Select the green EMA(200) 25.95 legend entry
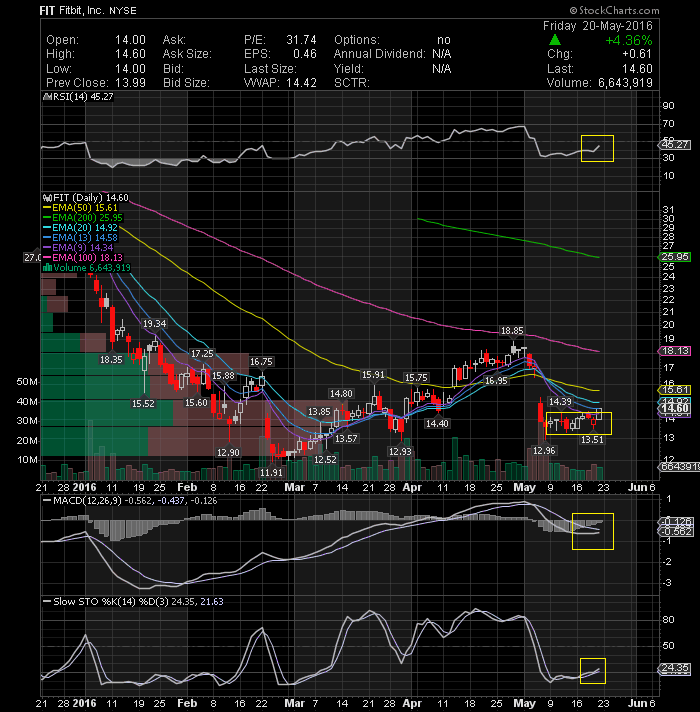This screenshot has width=700, height=712. (83, 218)
